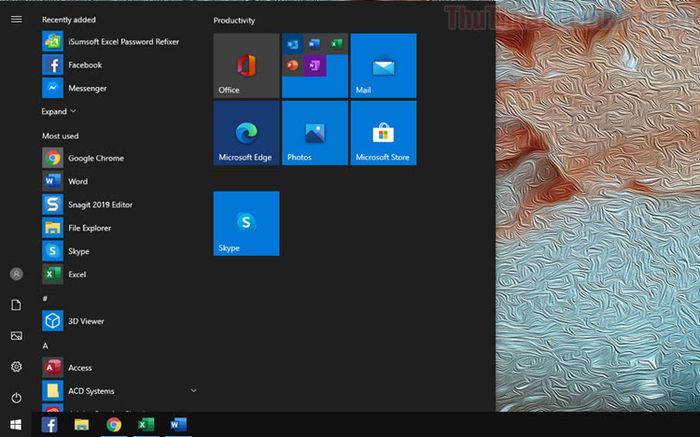Launch Facebook from Recently added list
700x437 pixels.
(119, 65)
